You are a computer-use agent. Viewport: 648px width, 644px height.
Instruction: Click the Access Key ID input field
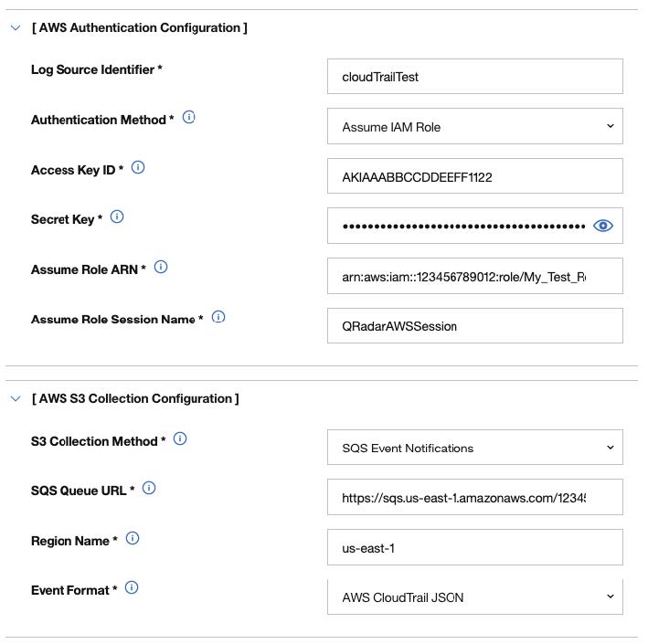[x=475, y=177]
